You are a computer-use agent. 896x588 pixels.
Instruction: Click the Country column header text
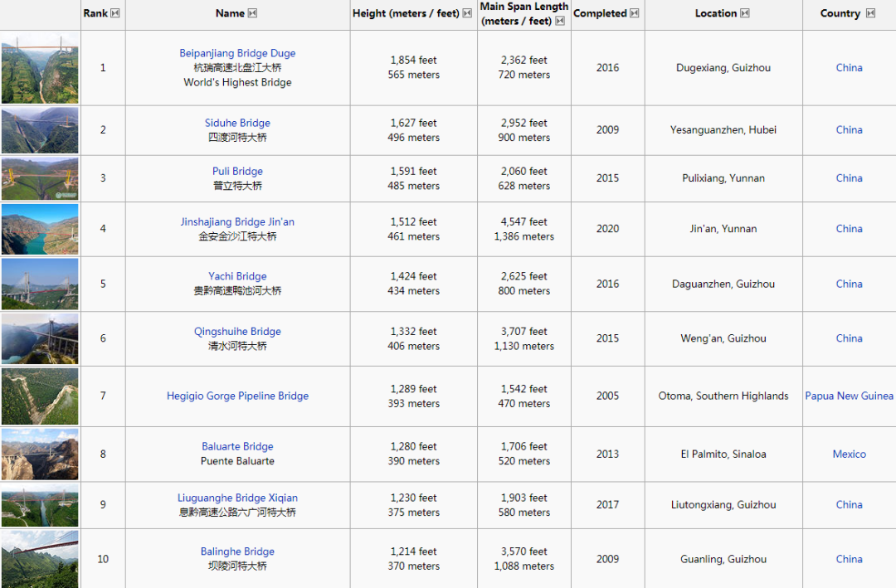[840, 13]
